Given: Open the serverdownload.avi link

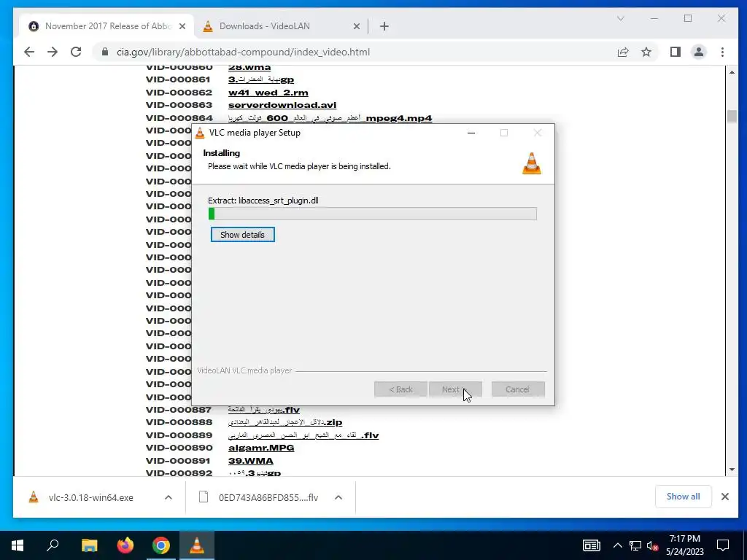Looking at the screenshot, I should pyautogui.click(x=282, y=105).
